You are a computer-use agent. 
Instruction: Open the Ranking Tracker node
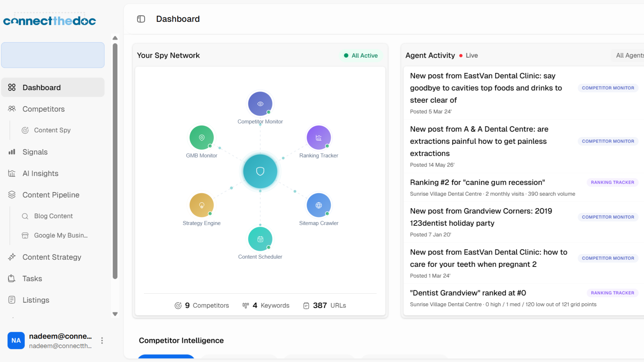tap(319, 137)
